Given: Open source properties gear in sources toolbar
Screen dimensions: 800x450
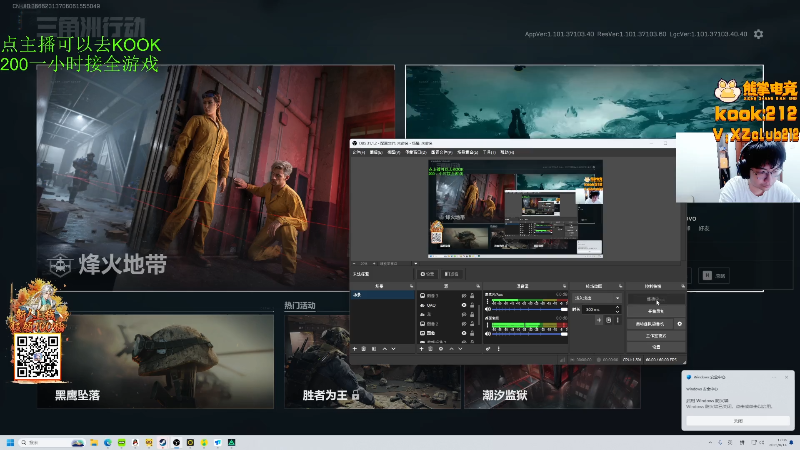Looking at the screenshot, I should click(x=441, y=348).
